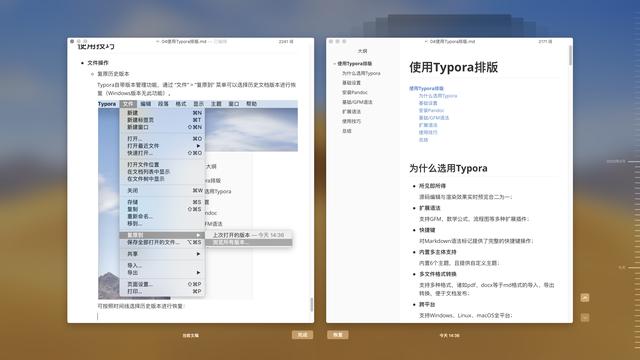This screenshot has width=640, height=360.
Task: Open the 为什么选用Typora table-of-contents link
Action: tap(438, 96)
